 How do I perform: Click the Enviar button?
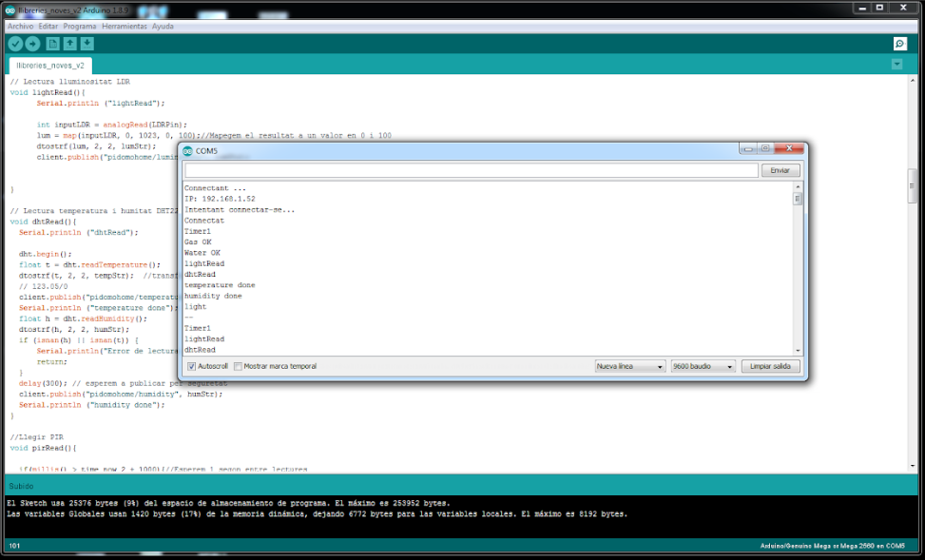[780, 170]
